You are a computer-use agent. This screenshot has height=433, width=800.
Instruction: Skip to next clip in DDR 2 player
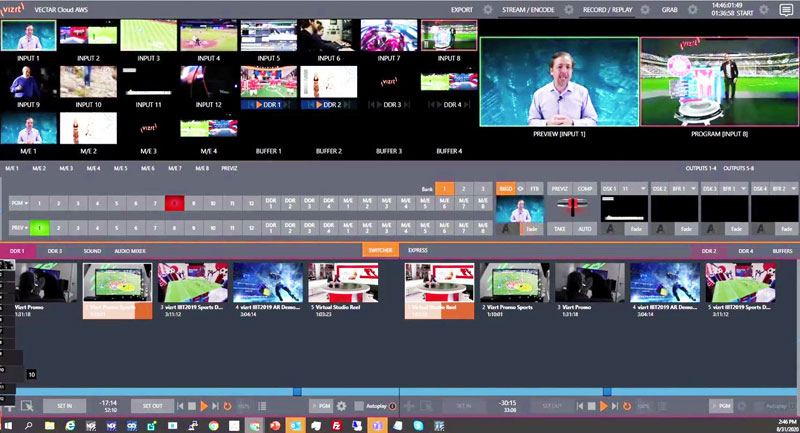coord(615,406)
